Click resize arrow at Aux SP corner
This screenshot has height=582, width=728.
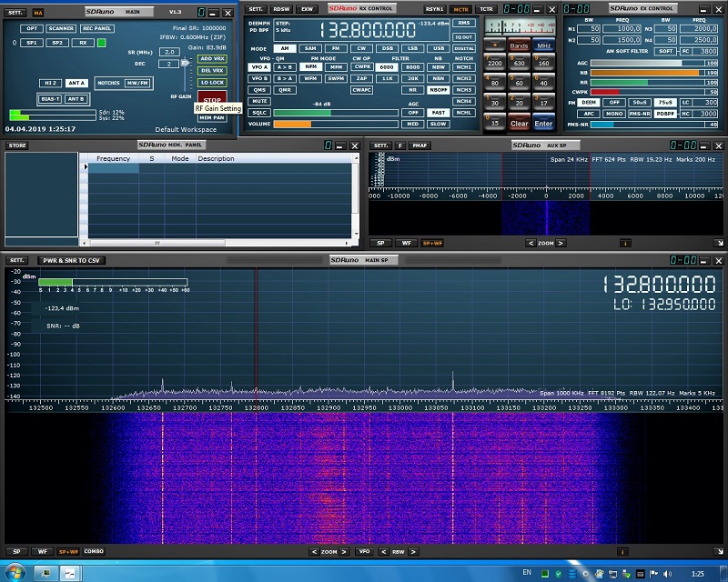[719, 243]
